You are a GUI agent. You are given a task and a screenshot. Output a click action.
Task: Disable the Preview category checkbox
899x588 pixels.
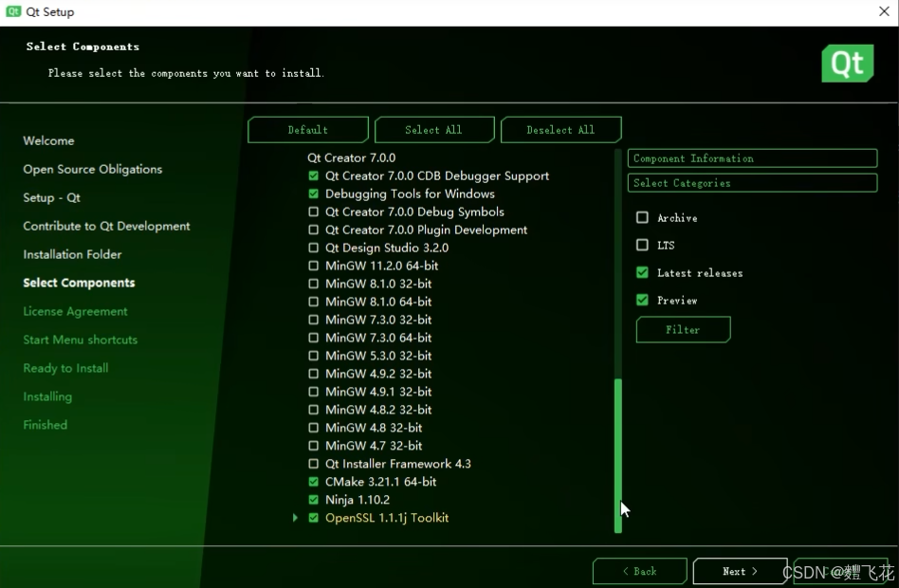click(642, 300)
